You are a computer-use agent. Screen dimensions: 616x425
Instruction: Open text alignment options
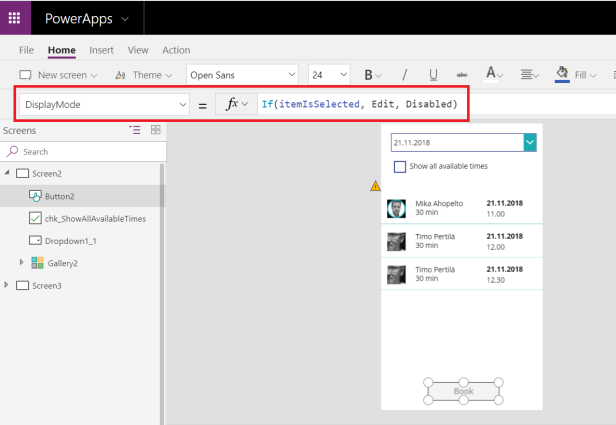(529, 75)
